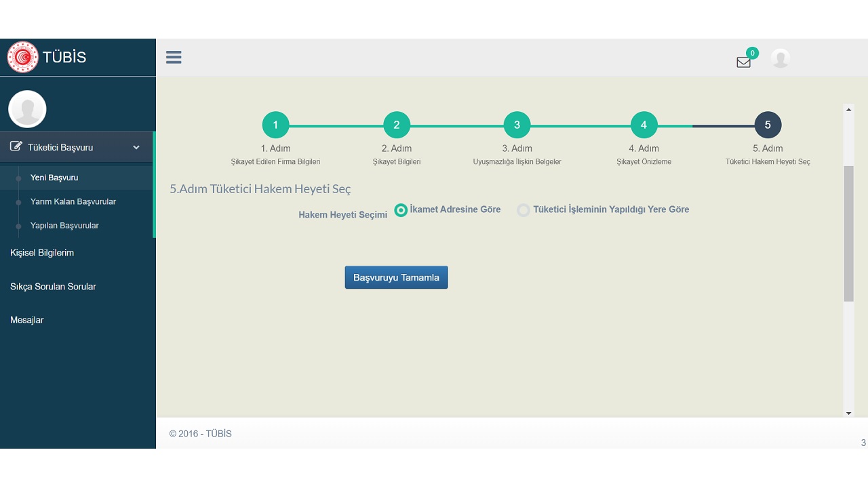Click Başvuruyu Tamamla button
This screenshot has height=488, width=868.
pos(396,277)
